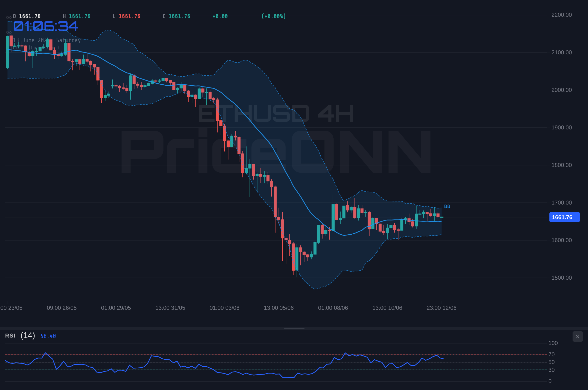Click the percent change (+0.00%)

pos(274,16)
